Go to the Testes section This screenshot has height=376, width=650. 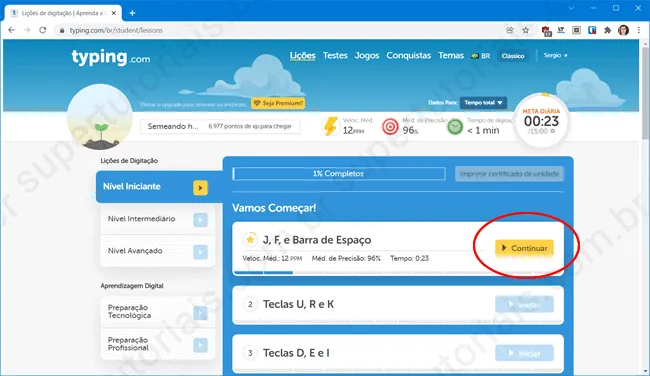[x=335, y=56]
